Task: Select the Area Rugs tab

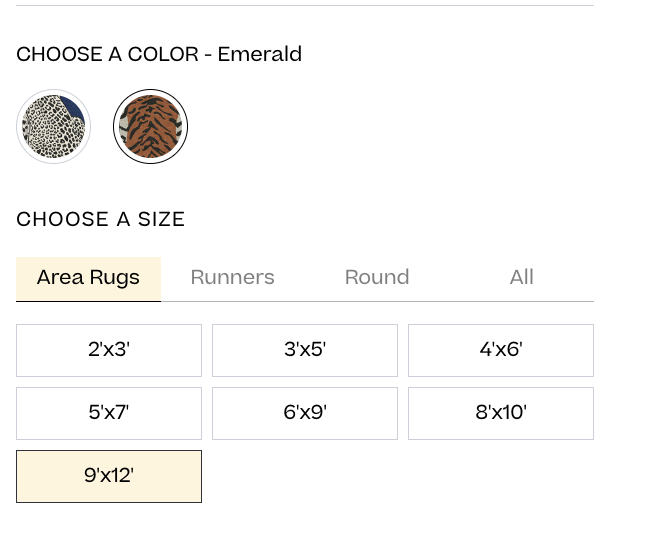Action: 88,279
